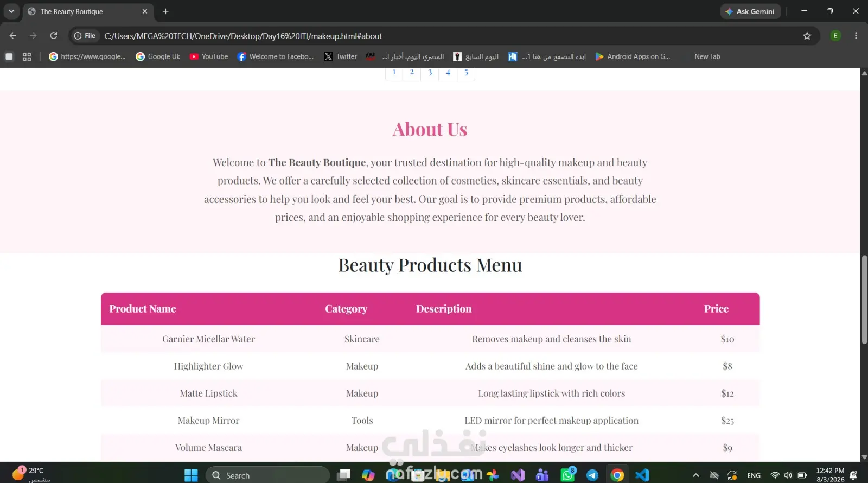Select the Makeup Mirror cell
Screen dimensions: 868x483
pos(208,421)
